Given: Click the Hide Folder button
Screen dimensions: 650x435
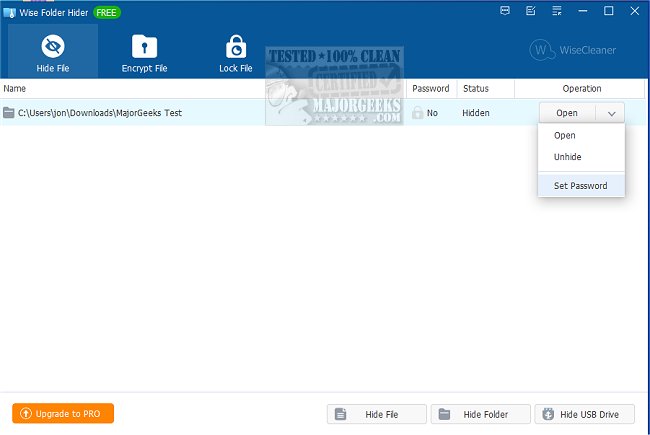Looking at the screenshot, I should click(x=480, y=414).
